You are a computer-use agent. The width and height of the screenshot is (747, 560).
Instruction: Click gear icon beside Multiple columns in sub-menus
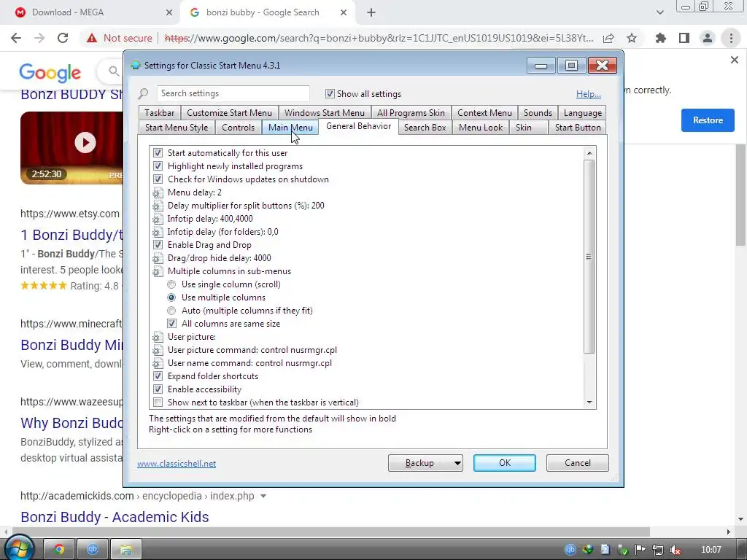(x=158, y=271)
